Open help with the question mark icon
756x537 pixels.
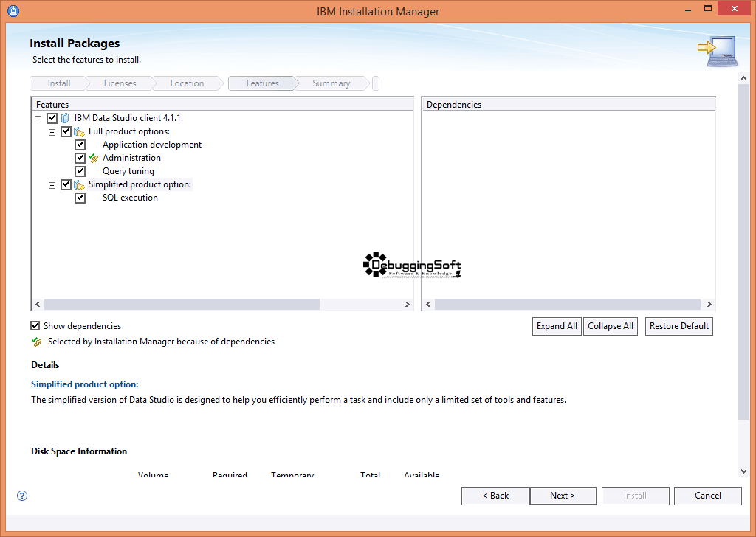point(22,496)
